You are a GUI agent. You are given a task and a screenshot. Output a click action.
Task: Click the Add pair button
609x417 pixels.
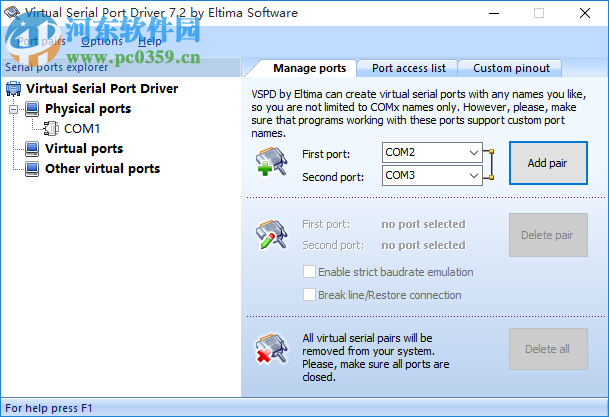[x=548, y=163]
